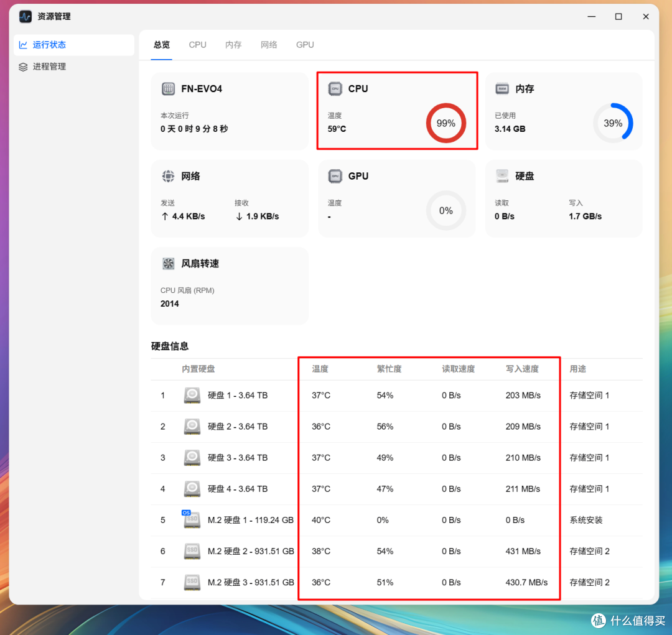672x635 pixels.
Task: Switch to the 内存 tab
Action: point(233,45)
